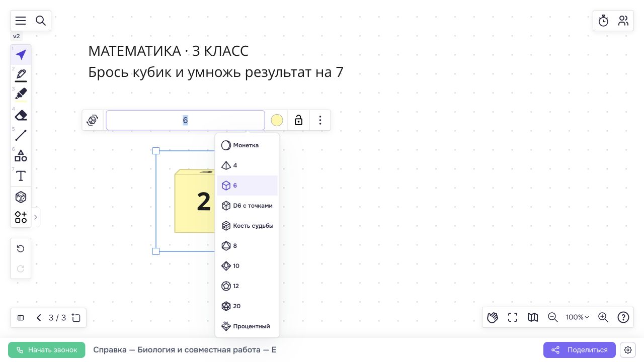Toggle the lock on the dice

click(x=299, y=120)
